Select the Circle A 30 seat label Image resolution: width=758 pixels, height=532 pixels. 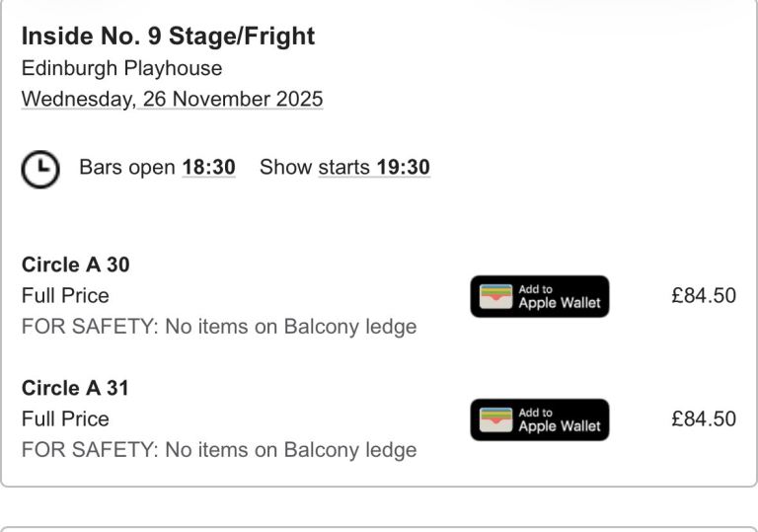pos(75,265)
